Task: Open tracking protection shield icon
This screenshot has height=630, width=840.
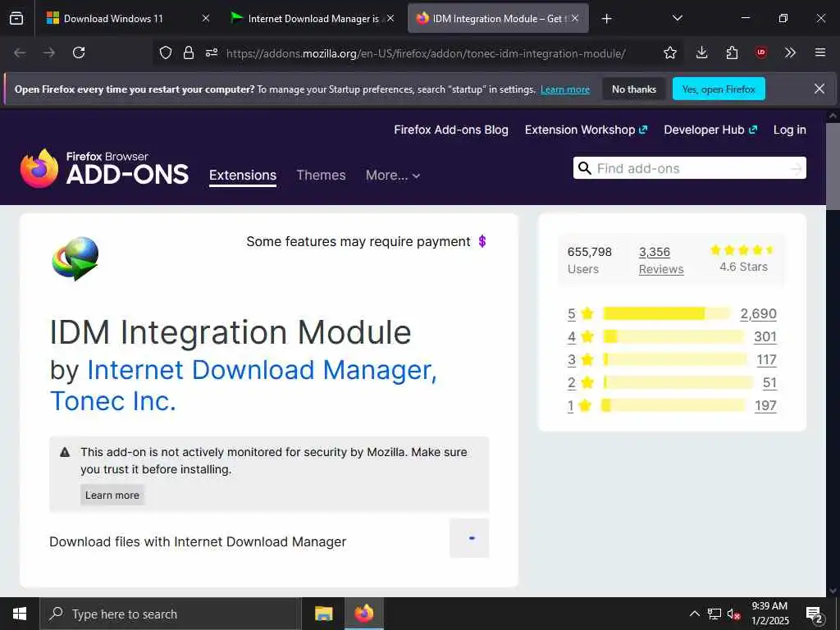Action: tap(166, 52)
